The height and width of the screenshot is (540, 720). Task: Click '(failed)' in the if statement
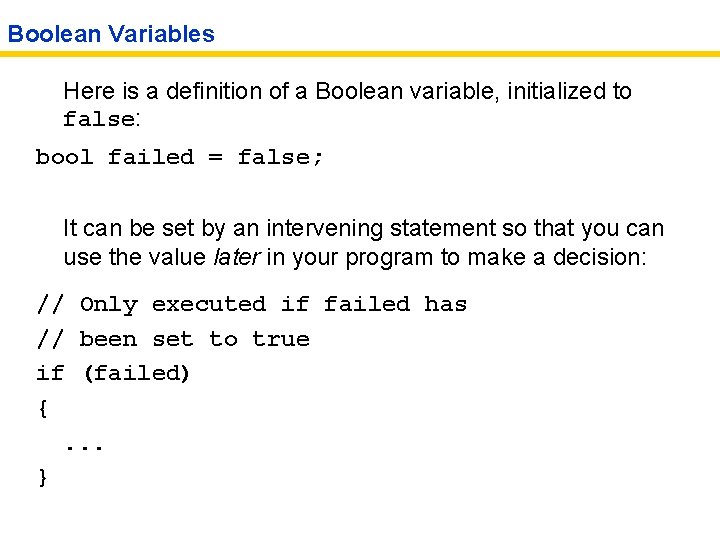[x=136, y=374]
